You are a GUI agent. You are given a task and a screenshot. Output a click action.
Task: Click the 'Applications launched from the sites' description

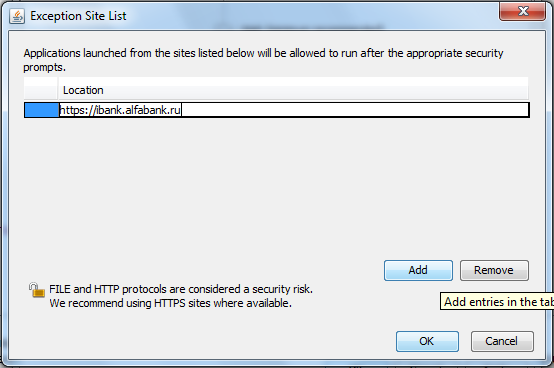(x=263, y=53)
